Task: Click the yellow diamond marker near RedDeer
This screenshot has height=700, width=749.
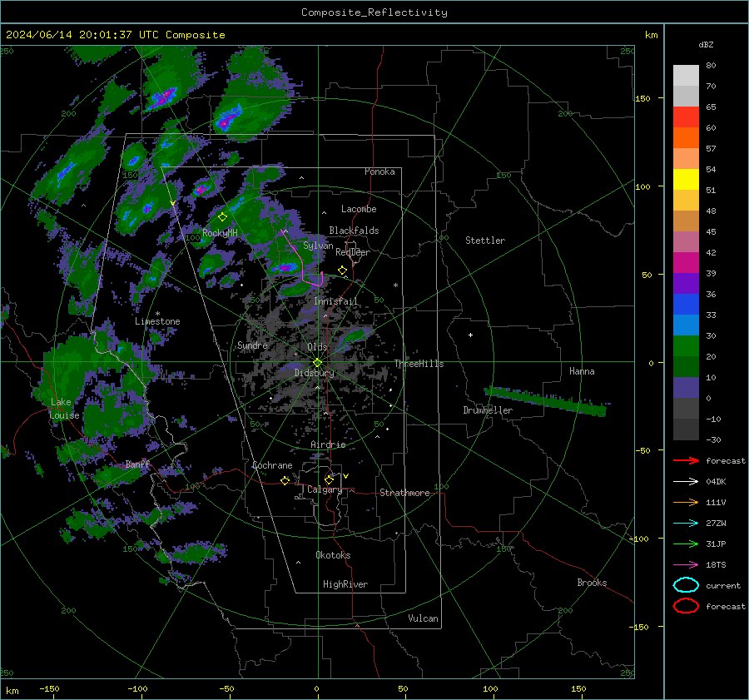Action: [342, 271]
